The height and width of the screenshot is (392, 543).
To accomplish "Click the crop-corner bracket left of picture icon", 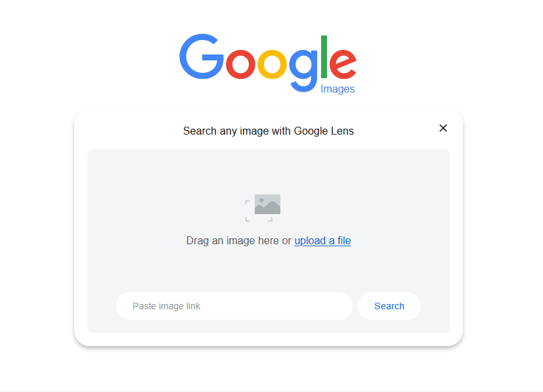I will [248, 202].
